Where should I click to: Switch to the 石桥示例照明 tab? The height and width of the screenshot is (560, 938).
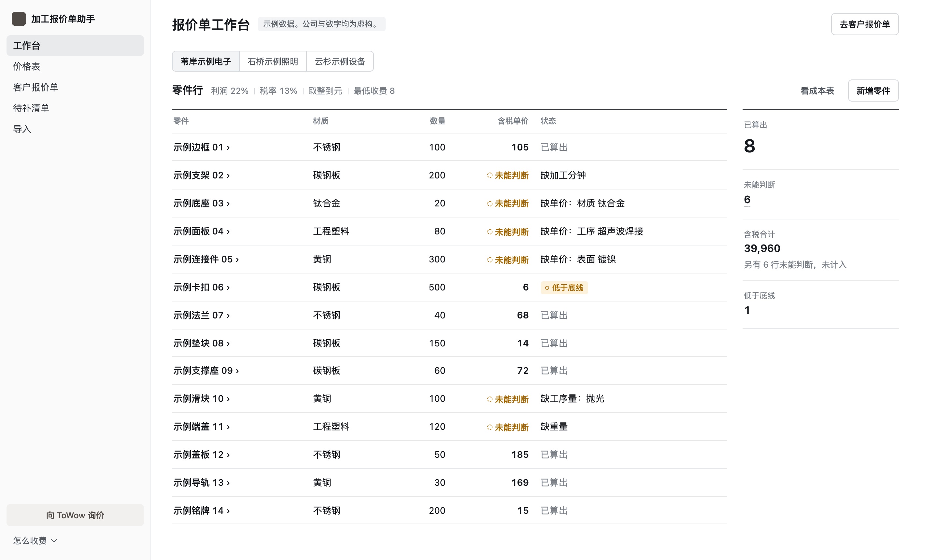point(273,61)
